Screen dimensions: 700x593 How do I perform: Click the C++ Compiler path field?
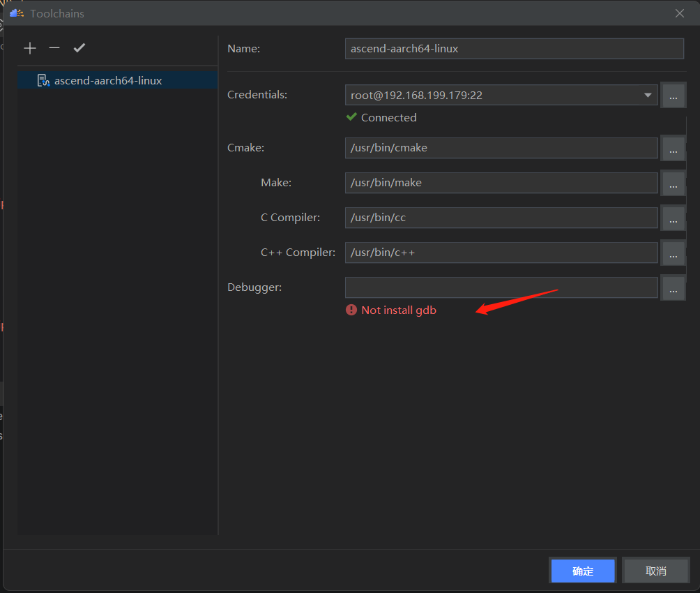coord(501,253)
